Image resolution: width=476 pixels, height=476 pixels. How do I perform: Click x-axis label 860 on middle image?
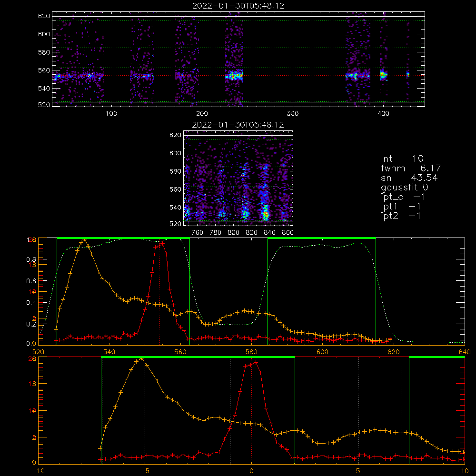288,232
